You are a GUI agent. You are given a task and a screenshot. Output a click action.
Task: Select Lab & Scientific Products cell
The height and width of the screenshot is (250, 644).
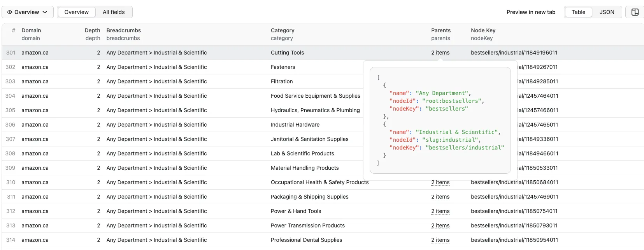coord(302,153)
